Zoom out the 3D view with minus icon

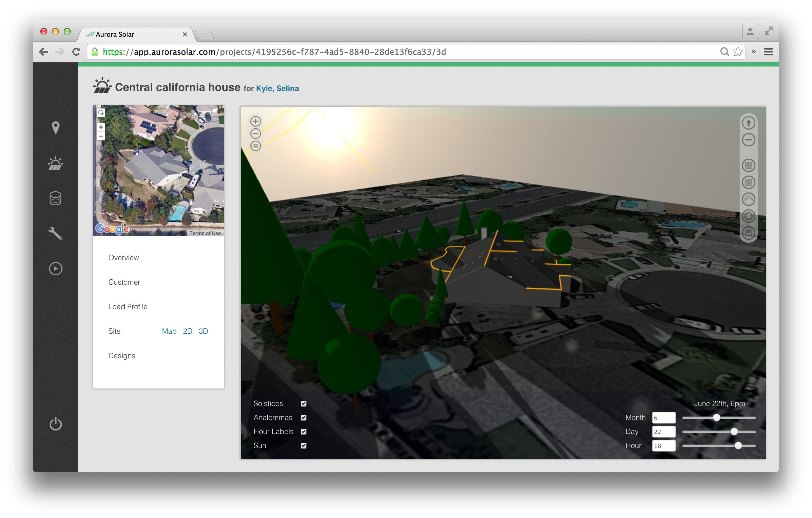(x=256, y=134)
